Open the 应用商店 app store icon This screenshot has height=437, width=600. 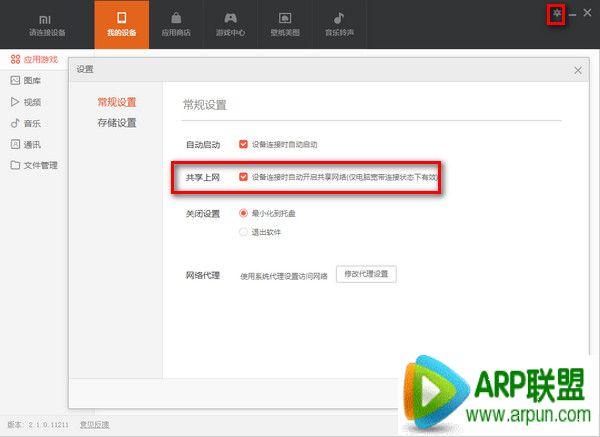click(x=176, y=25)
